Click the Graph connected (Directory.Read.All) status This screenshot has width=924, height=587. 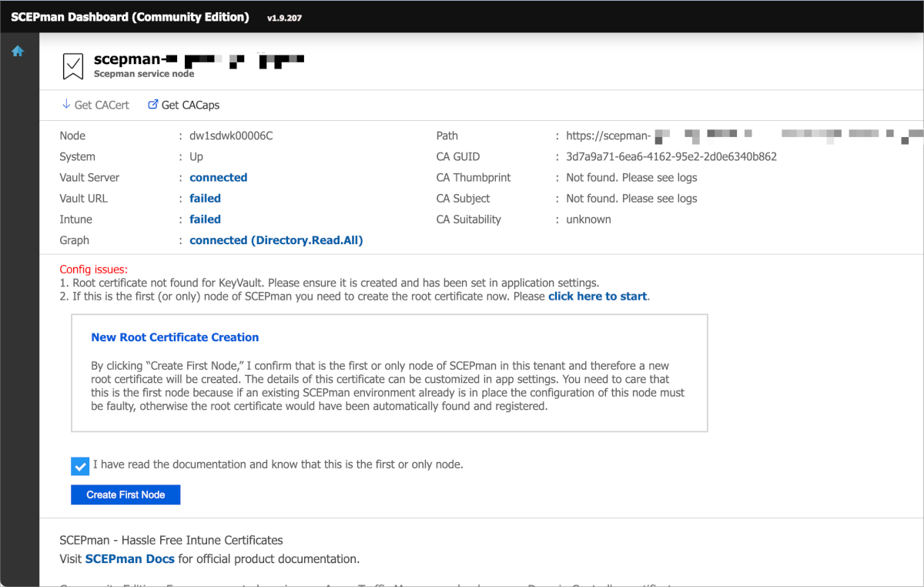276,240
